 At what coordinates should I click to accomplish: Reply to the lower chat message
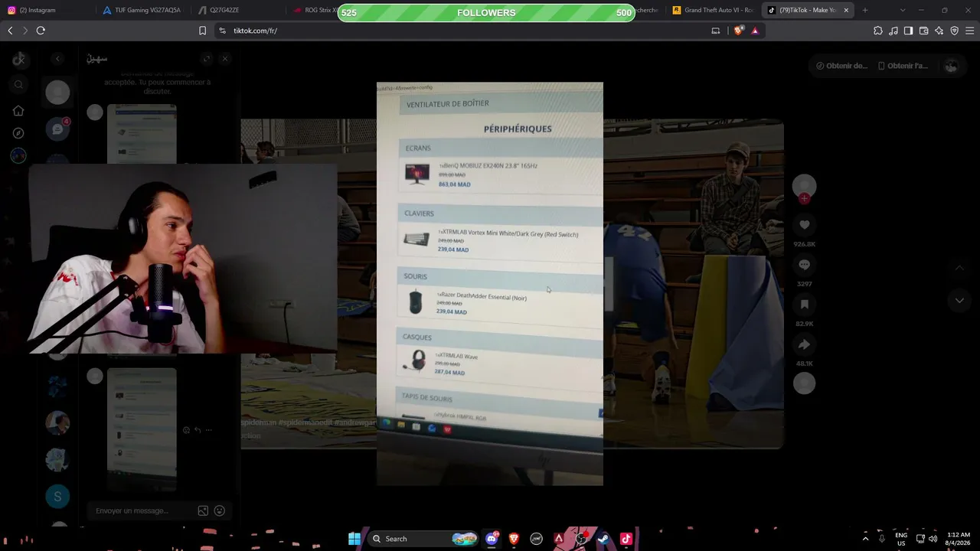(198, 430)
